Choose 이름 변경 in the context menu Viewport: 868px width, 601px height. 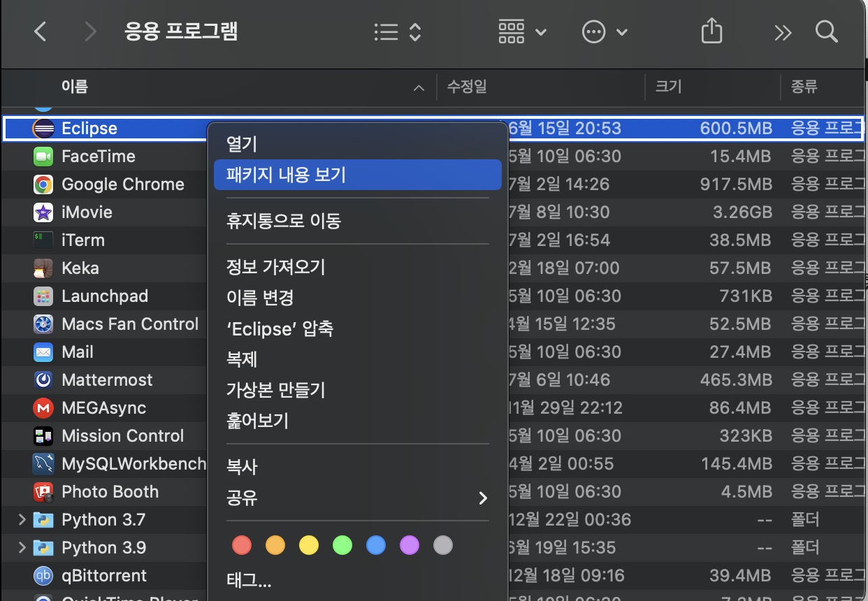358,298
